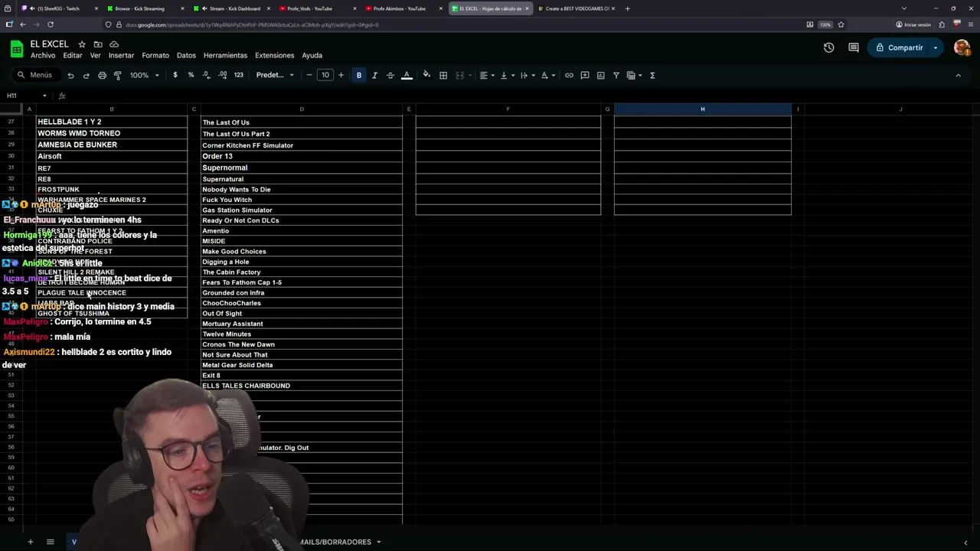The image size is (980, 551).
Task: Add a comment from the toolbar
Action: pos(585,75)
